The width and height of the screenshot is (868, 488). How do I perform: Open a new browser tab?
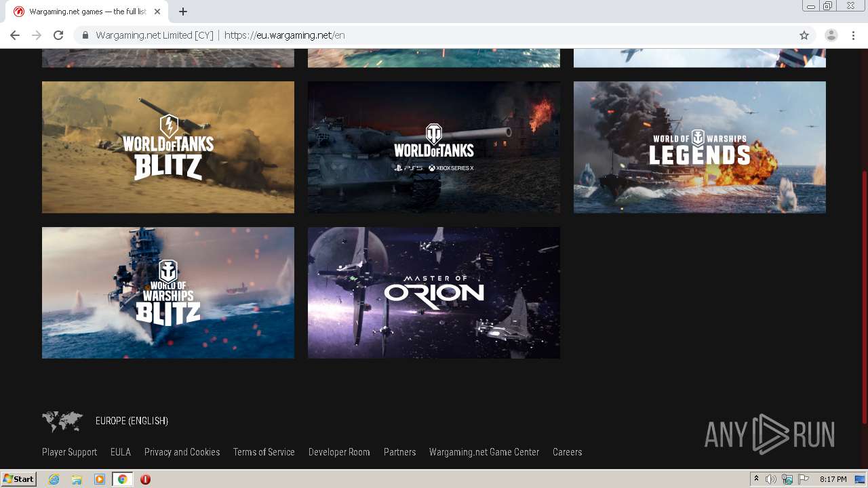pos(183,12)
